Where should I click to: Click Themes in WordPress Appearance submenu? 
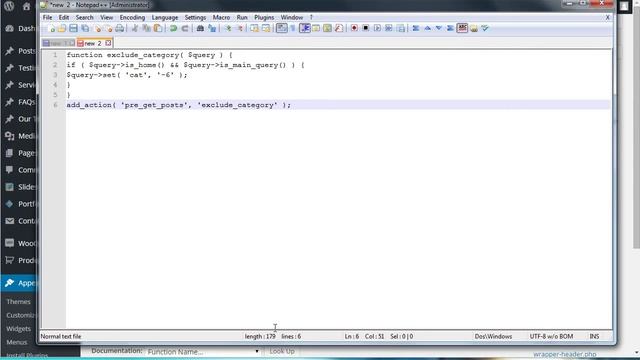[x=18, y=302]
